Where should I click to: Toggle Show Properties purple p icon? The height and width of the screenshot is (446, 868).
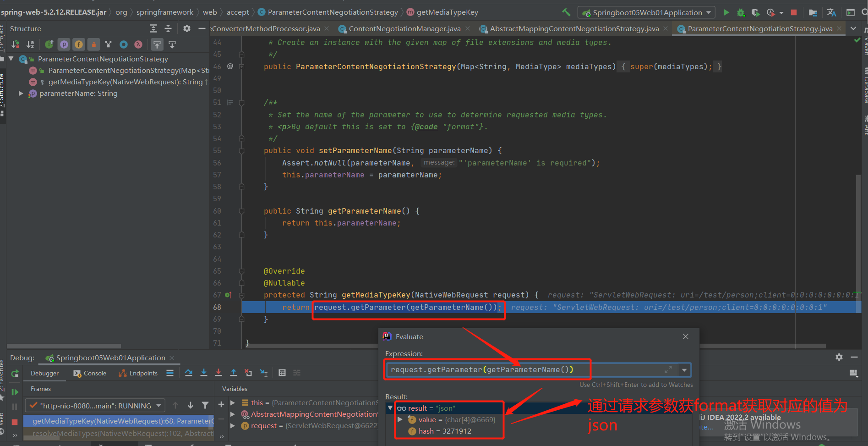[64, 44]
